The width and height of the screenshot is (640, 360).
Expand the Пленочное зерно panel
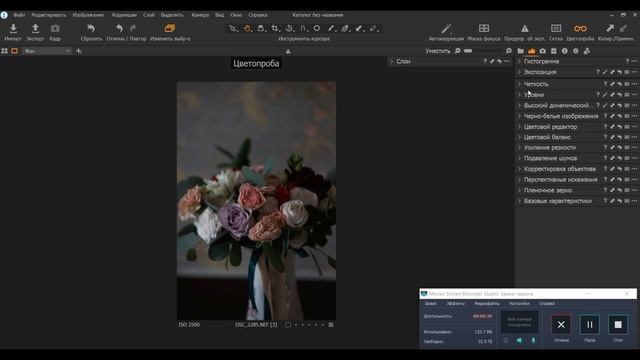pos(519,190)
